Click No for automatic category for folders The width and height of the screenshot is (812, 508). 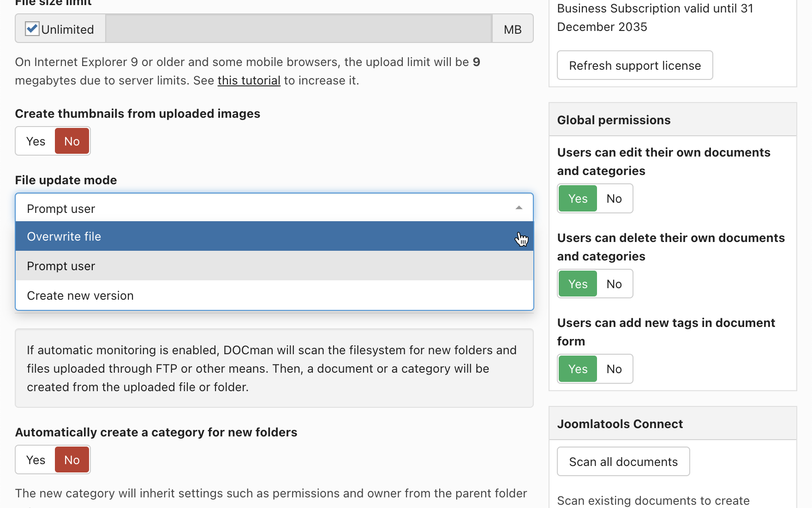(x=72, y=460)
